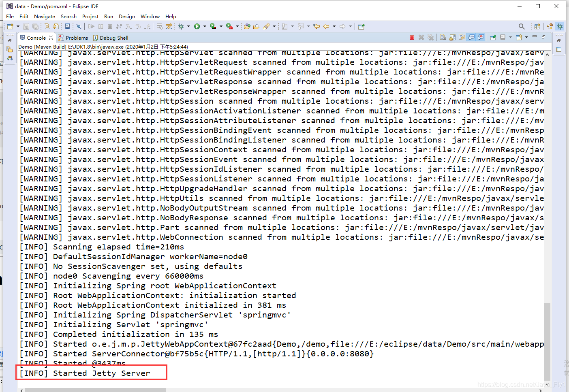The height and width of the screenshot is (392, 569).
Task: Click the Pin Editor toolbar icon
Action: 361,26
